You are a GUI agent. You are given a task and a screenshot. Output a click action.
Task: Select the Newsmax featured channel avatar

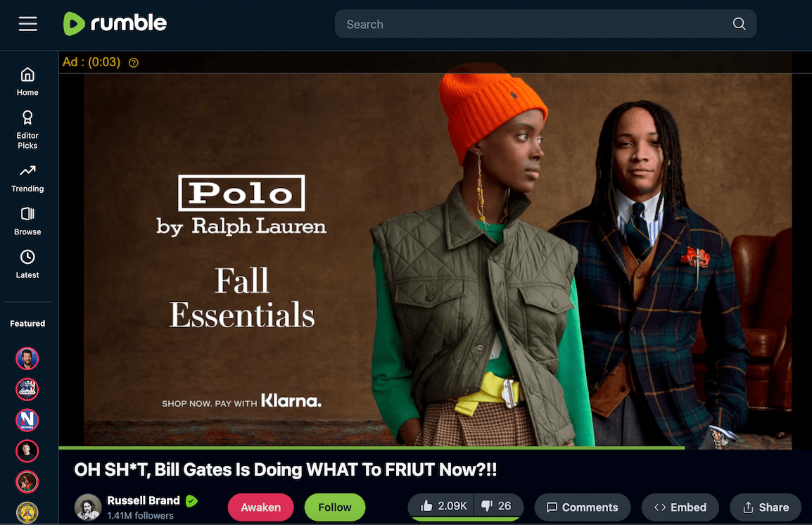(27, 420)
